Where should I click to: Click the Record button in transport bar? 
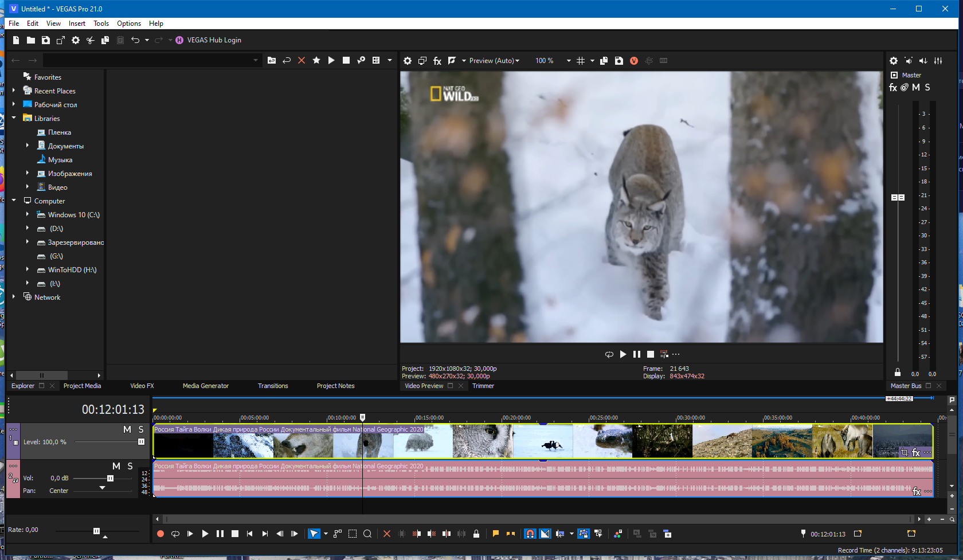(x=160, y=534)
